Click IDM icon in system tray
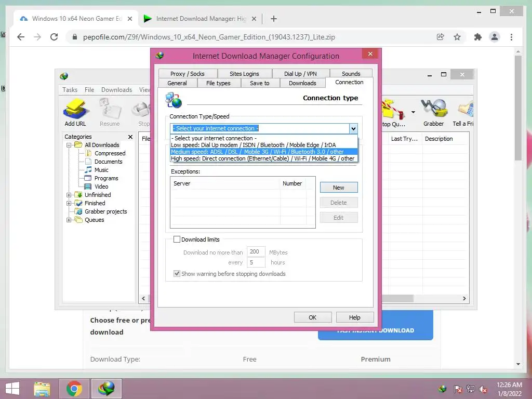Viewport: 532px width, 399px height. pos(442,389)
